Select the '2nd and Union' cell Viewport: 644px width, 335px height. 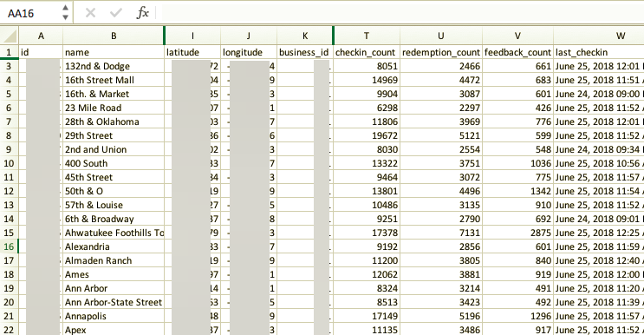click(x=114, y=149)
